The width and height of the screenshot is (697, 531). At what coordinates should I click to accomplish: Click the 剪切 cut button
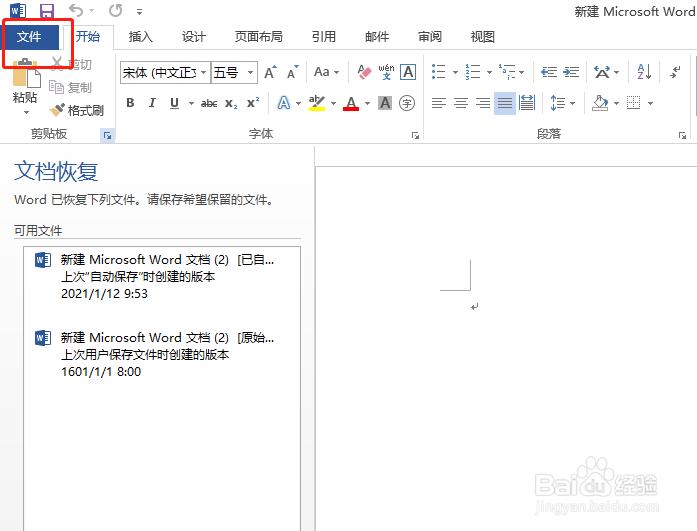pyautogui.click(x=70, y=64)
